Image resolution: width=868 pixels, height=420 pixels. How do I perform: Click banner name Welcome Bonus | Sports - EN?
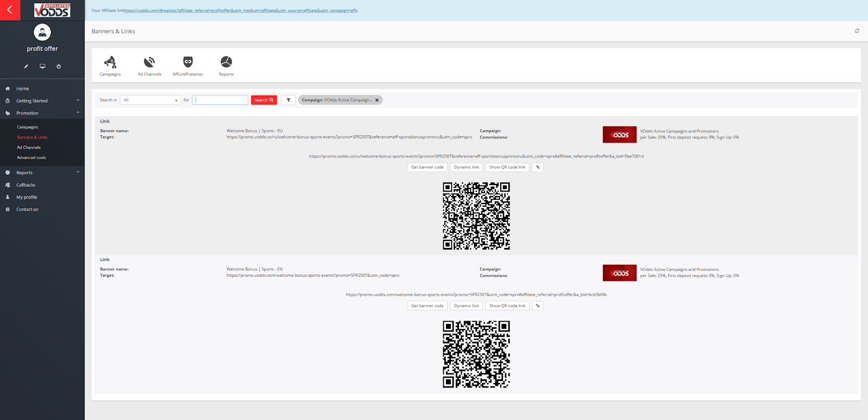coord(254,269)
